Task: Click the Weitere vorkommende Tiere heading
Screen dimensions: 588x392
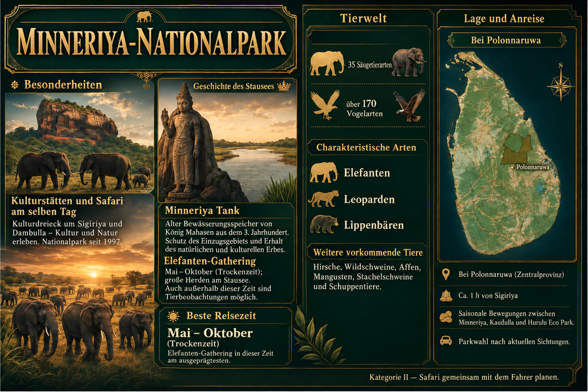Action: tap(368, 253)
